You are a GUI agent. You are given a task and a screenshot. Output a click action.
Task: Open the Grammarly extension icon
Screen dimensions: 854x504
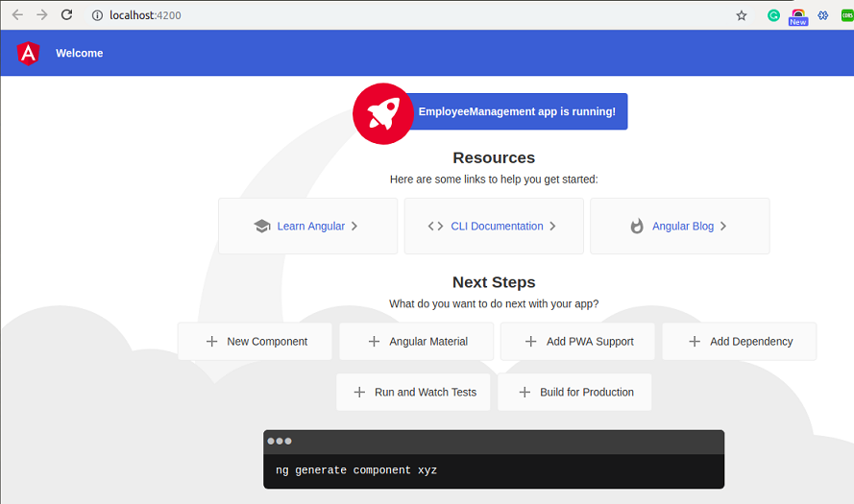point(773,15)
